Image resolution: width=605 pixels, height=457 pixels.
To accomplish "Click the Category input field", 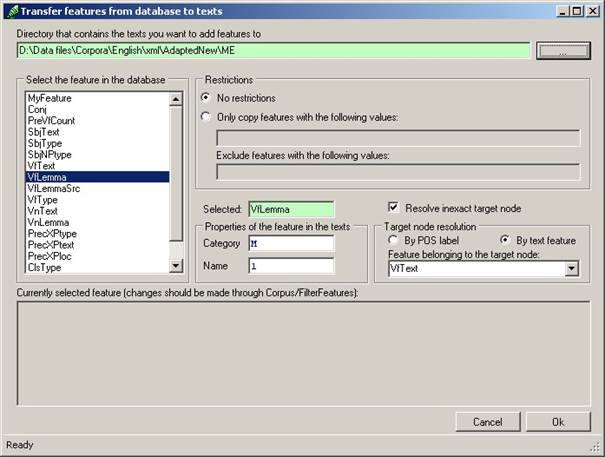I will point(291,244).
